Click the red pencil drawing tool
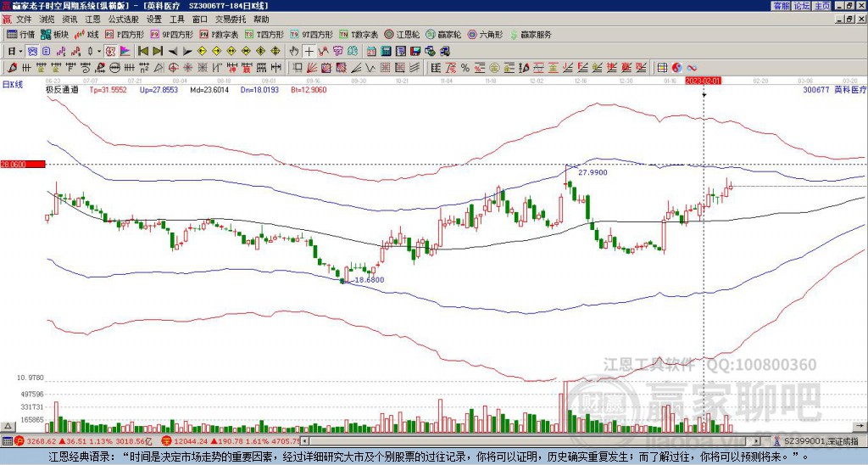Image resolution: width=868 pixels, height=465 pixels. point(12,68)
